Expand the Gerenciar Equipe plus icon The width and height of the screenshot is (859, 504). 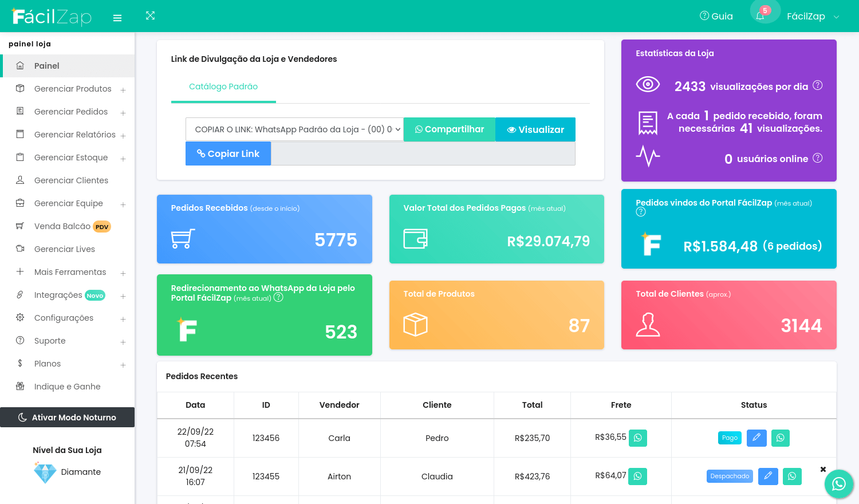point(123,204)
